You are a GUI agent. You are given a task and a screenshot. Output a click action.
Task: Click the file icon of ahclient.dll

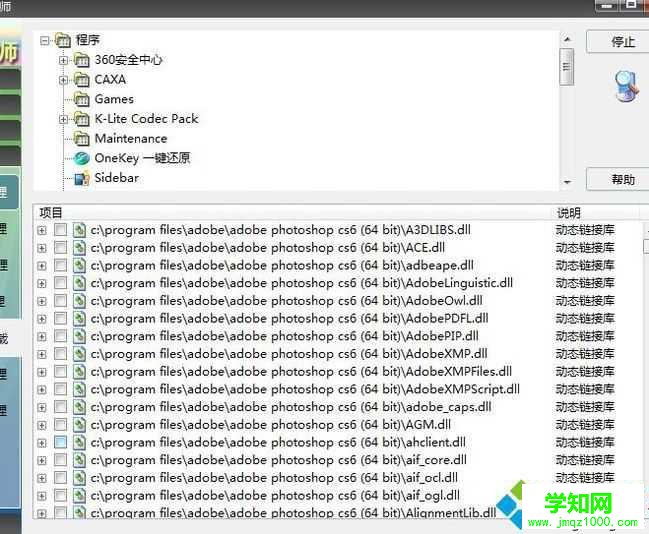click(x=79, y=443)
